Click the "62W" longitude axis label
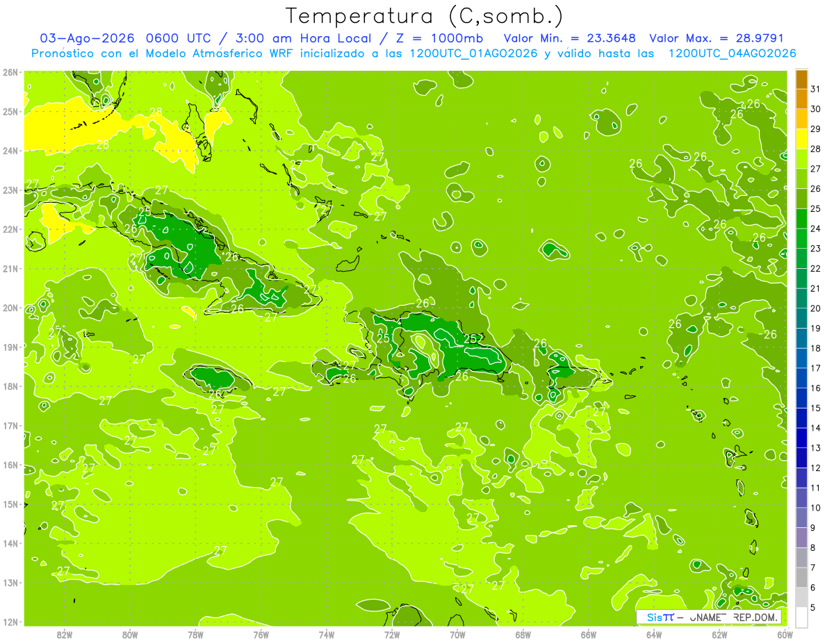The height and width of the screenshot is (644, 834). pyautogui.click(x=720, y=635)
